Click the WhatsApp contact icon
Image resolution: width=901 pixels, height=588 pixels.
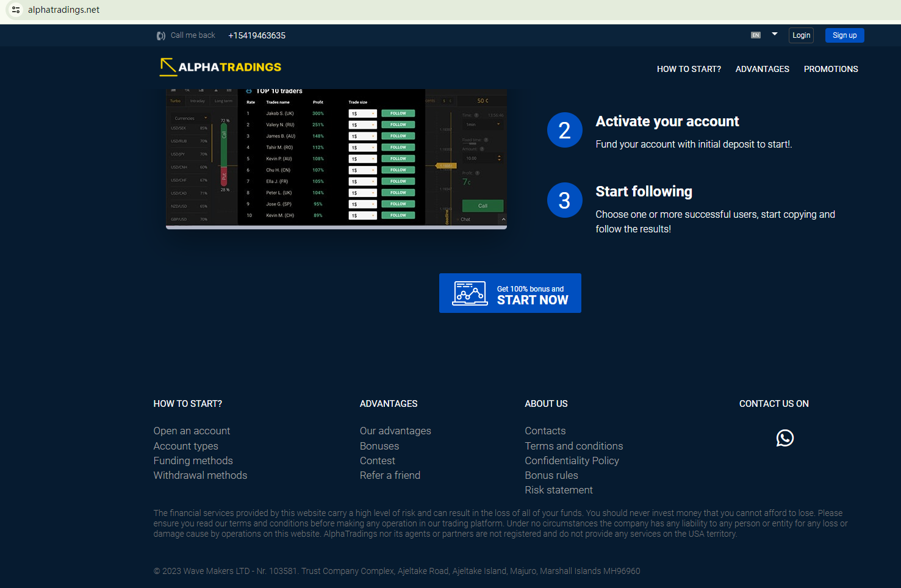[x=784, y=438]
